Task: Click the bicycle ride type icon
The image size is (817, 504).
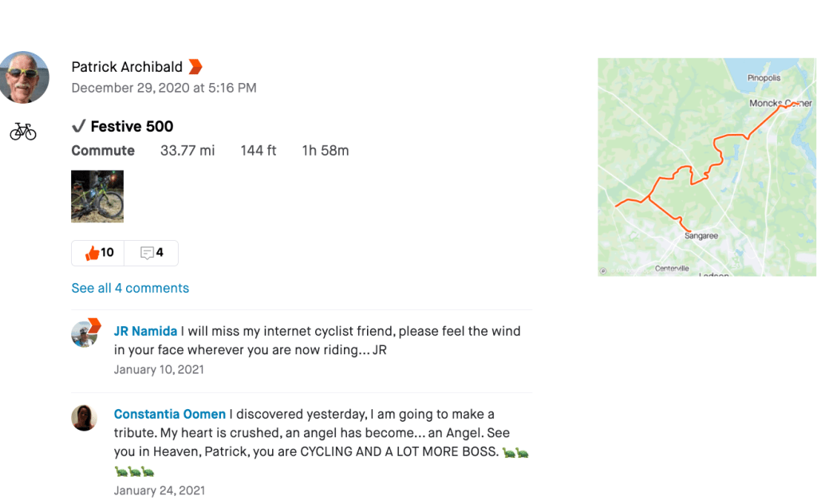Action: pyautogui.click(x=23, y=132)
